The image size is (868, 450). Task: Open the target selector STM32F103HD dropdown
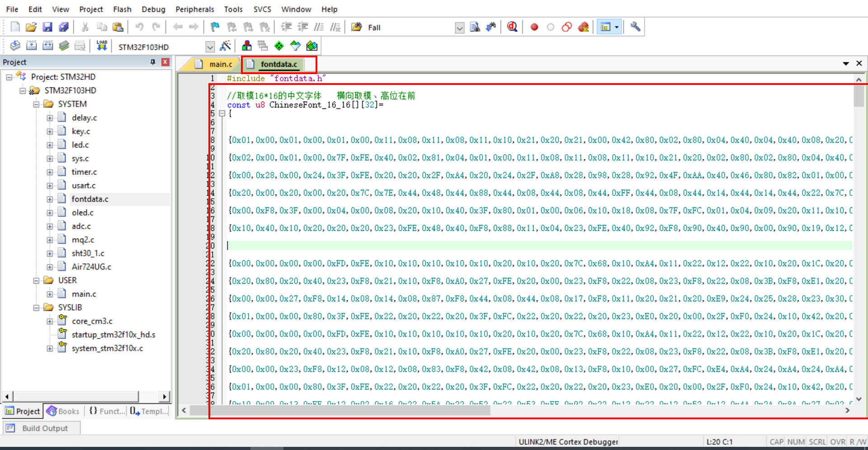210,47
